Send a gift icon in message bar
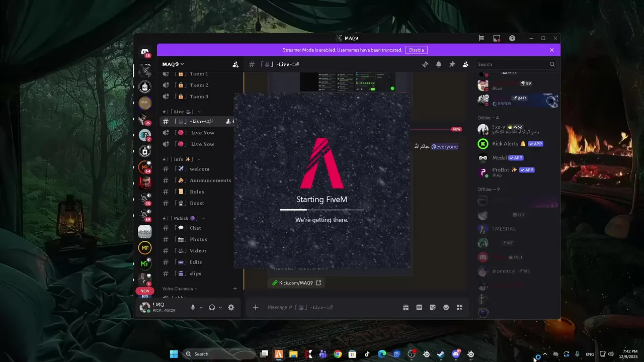Screen dimensions: 644x362 406,307
